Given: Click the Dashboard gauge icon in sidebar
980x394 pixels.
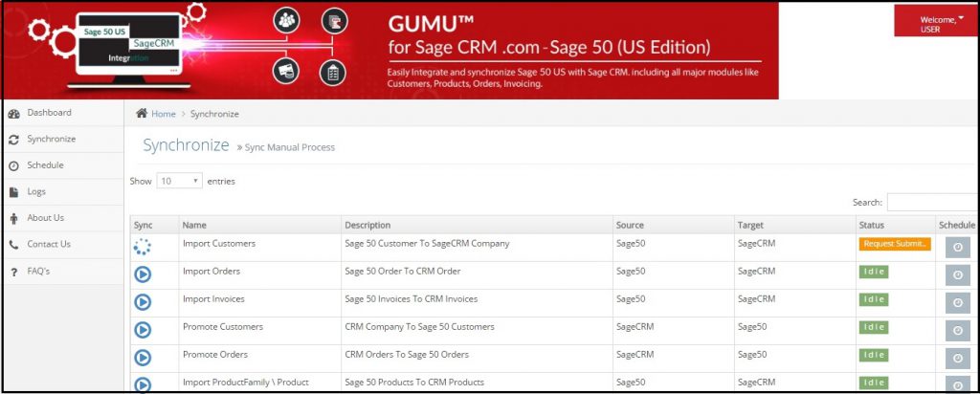Looking at the screenshot, I should 13,114.
